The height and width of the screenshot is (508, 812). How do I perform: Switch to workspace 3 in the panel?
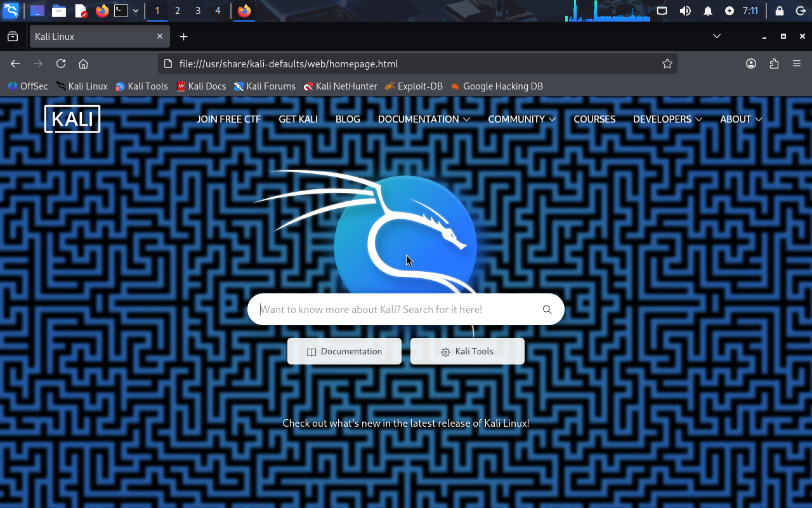(x=198, y=11)
